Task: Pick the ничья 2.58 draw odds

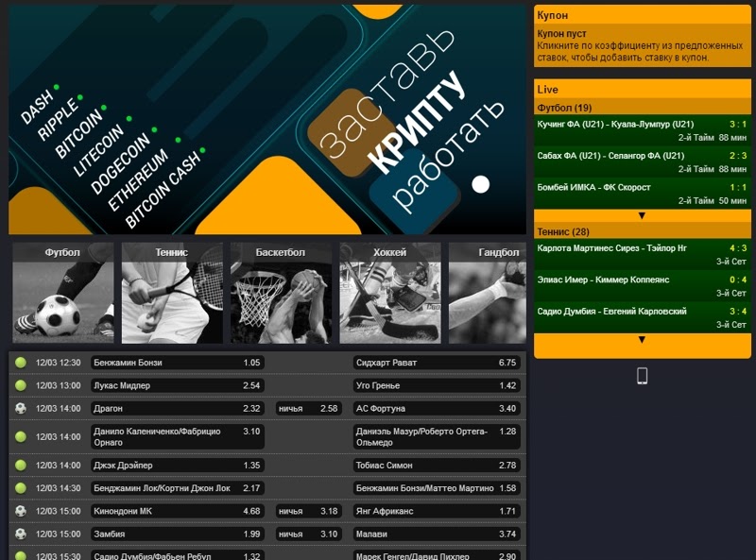Action: coord(307,409)
